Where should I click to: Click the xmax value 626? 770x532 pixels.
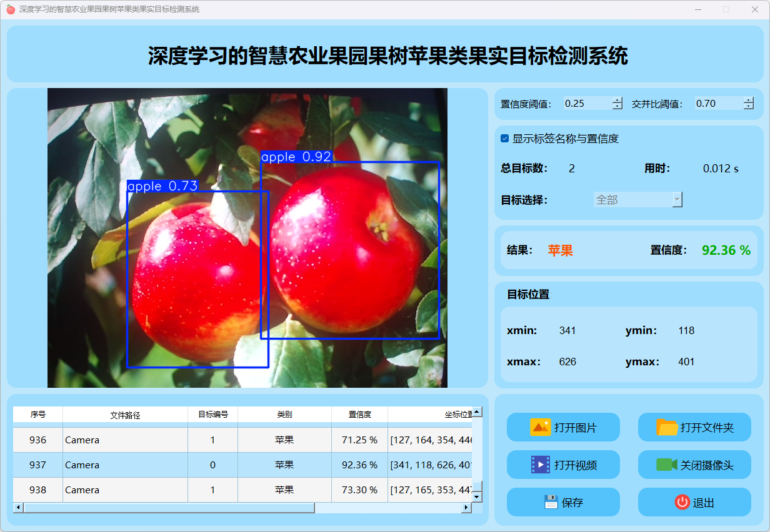tap(567, 362)
